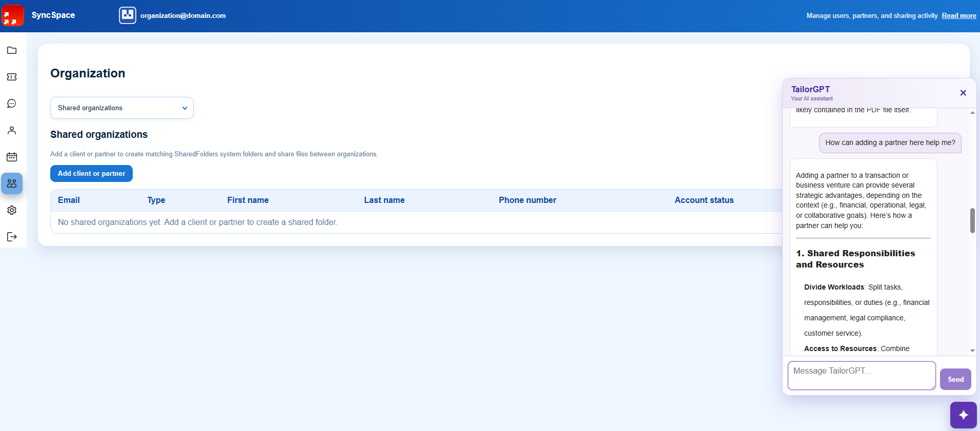Click the purple sparkle TailorGPT launcher
Viewport: 980px width, 431px height.
[x=963, y=415]
